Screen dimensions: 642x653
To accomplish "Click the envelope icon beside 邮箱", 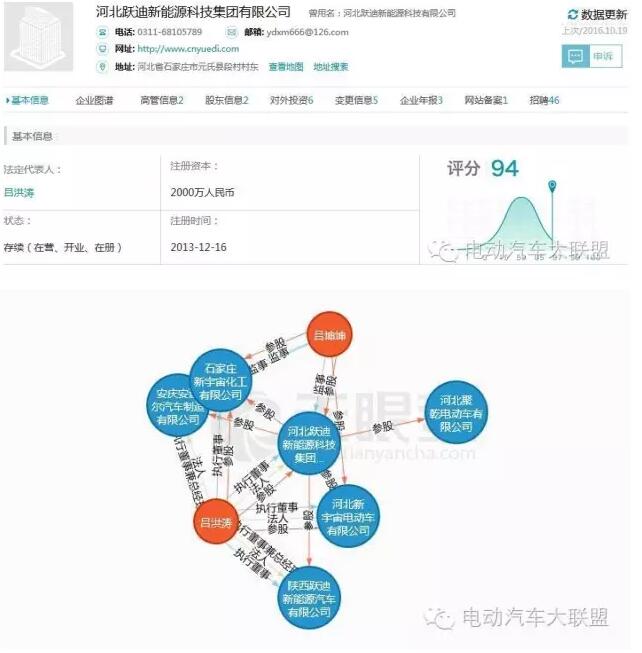I will (231, 32).
